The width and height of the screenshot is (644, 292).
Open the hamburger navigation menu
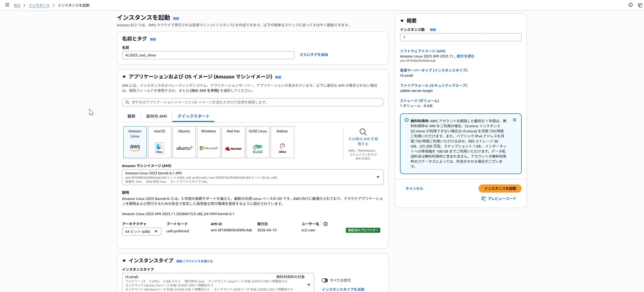click(x=7, y=5)
